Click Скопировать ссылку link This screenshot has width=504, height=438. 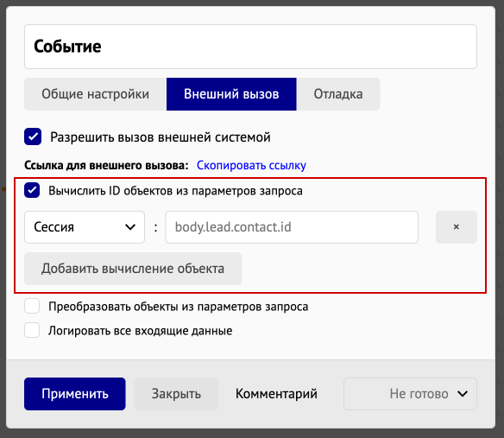tap(251, 165)
